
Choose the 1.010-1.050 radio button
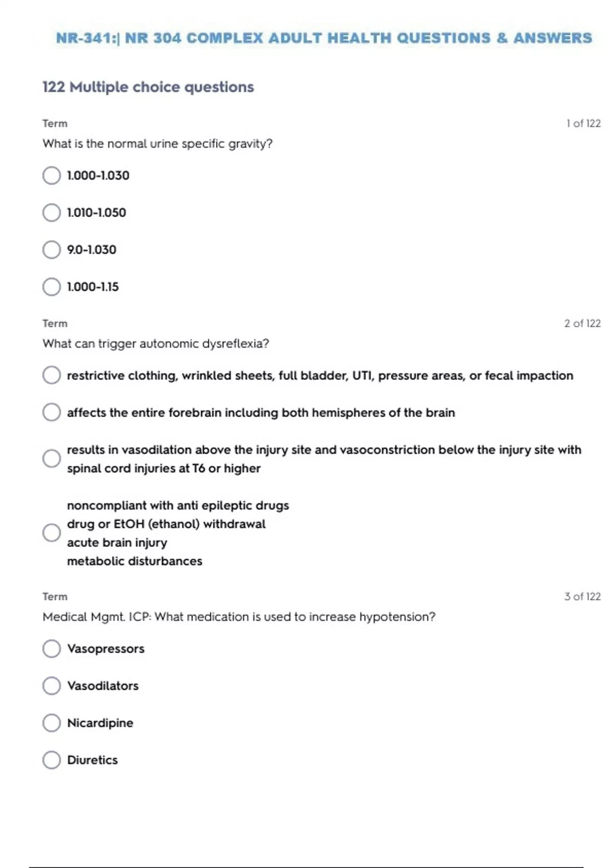pyautogui.click(x=52, y=213)
